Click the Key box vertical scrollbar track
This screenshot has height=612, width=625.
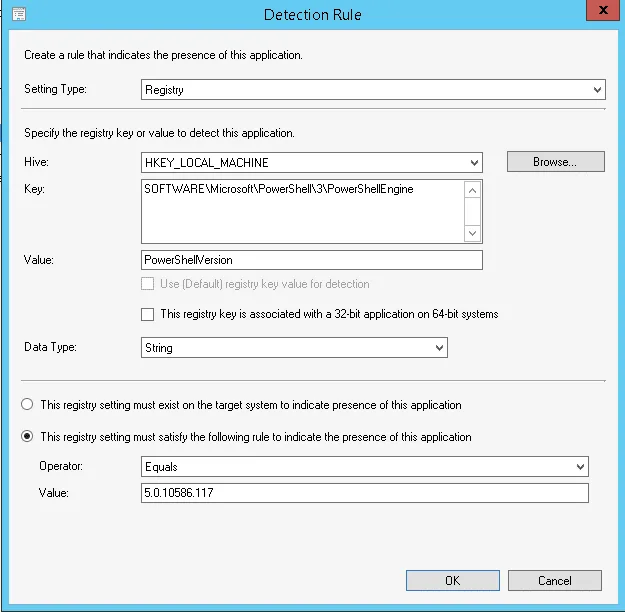pyautogui.click(x=472, y=212)
